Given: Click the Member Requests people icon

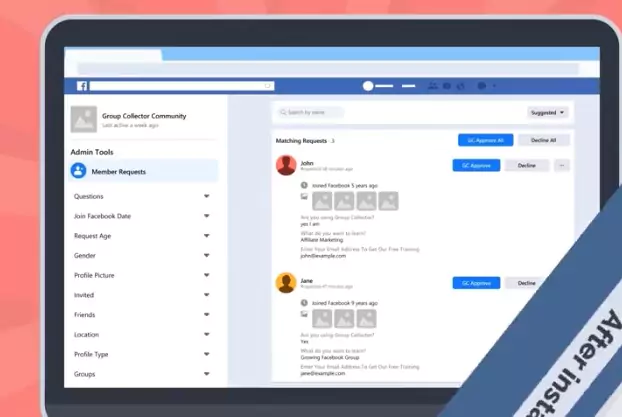Looking at the screenshot, I should (79, 171).
